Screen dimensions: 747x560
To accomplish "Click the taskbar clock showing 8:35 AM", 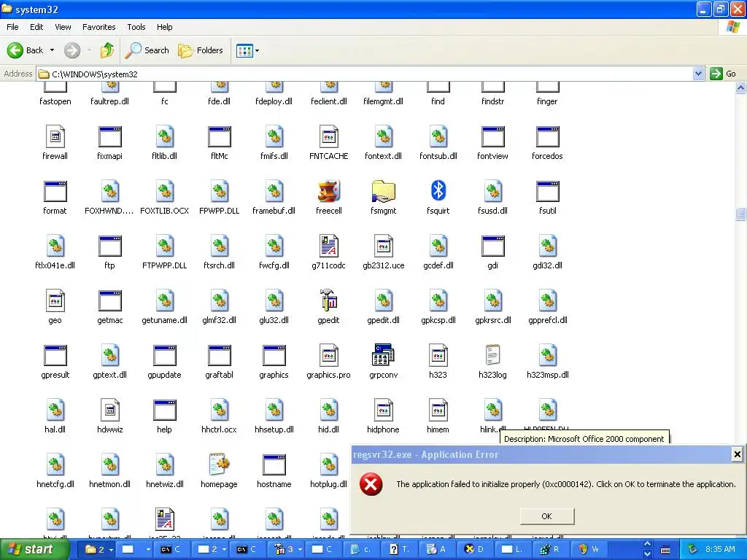I will point(720,550).
